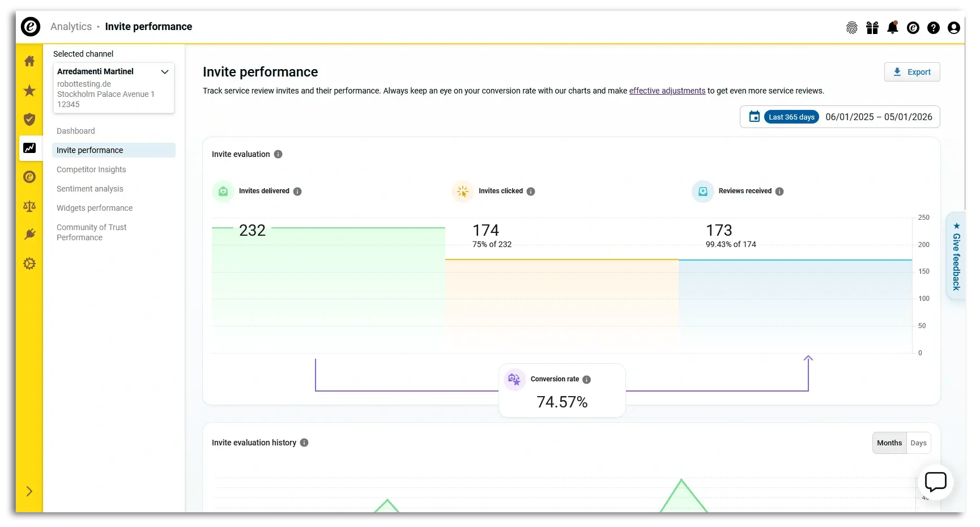Click the info icon next to Conversion rate

[x=587, y=380]
